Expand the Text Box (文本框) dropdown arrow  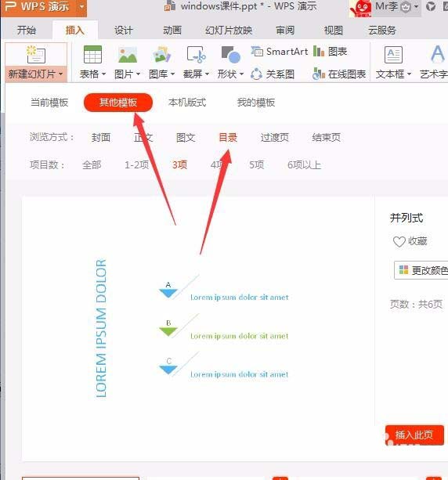pyautogui.click(x=409, y=74)
